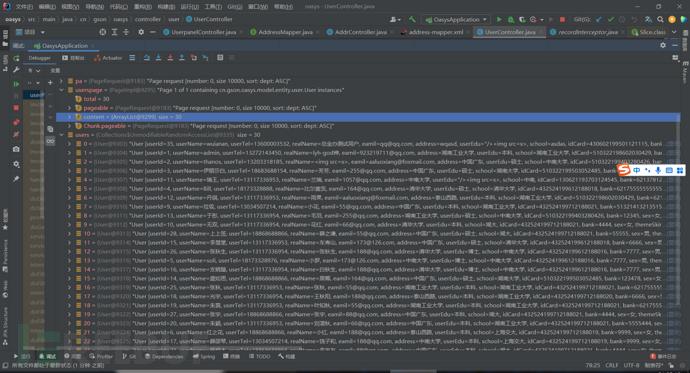Close the UserController.java editor tab

coord(541,32)
